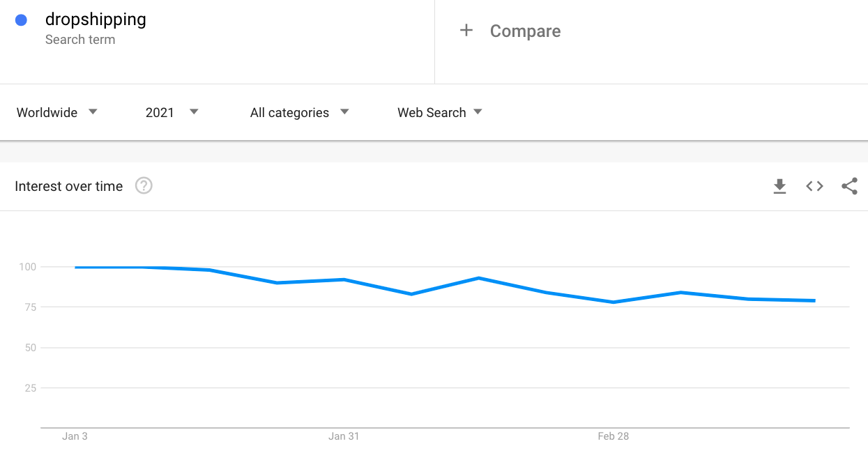Open the Interest over time help tooltip
This screenshot has width=868, height=462.
point(144,186)
